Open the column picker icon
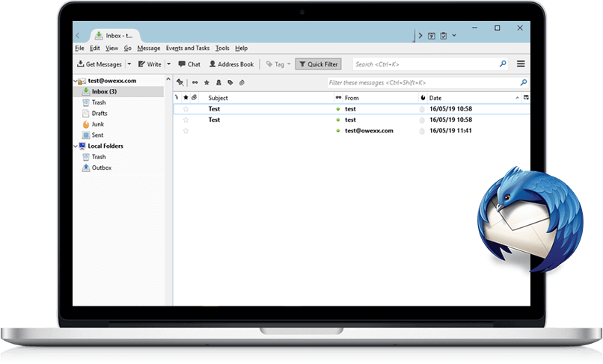 click(x=526, y=98)
